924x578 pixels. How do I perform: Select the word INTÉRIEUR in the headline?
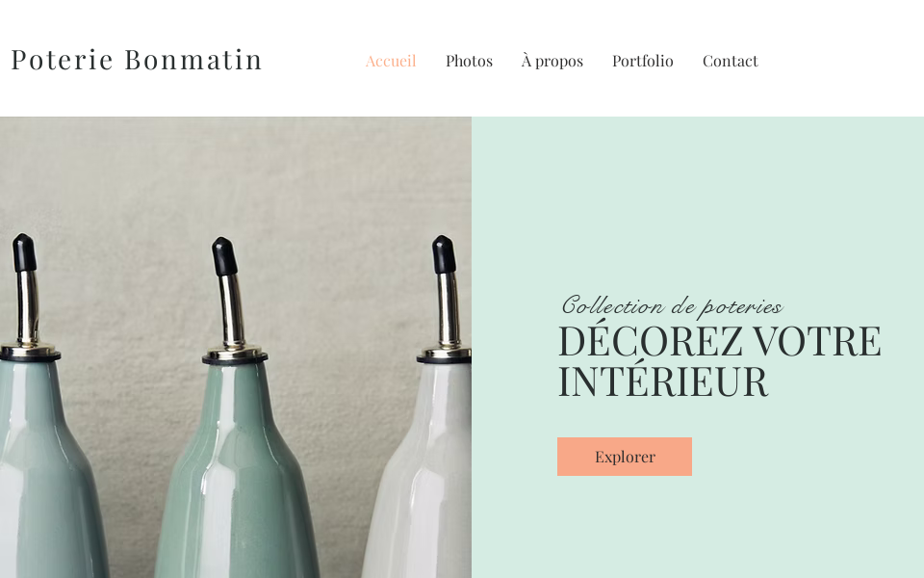click(x=663, y=381)
